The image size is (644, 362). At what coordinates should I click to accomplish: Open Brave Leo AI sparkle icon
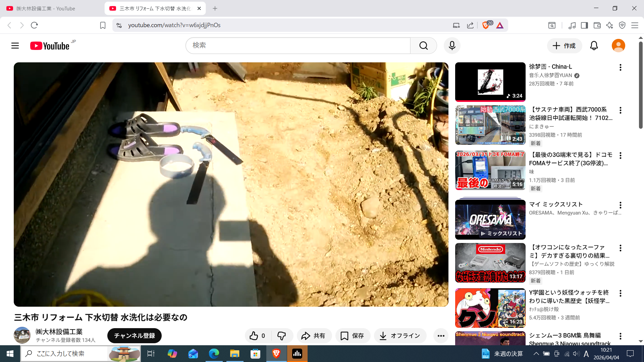609,25
